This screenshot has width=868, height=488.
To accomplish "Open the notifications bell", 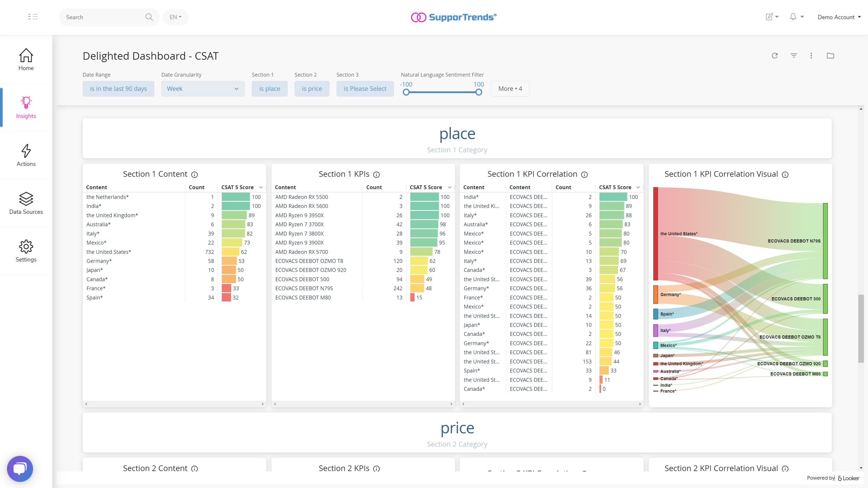I will (x=797, y=17).
